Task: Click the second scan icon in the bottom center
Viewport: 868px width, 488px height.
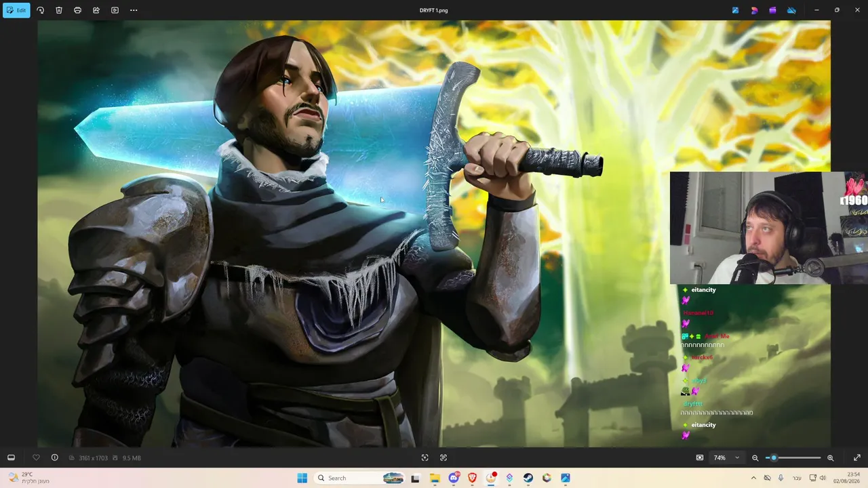Action: (443, 457)
